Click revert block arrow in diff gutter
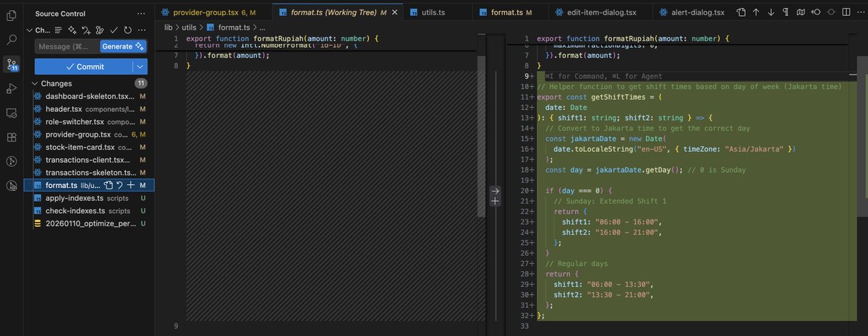Viewport: 868px width, 336px height. pyautogui.click(x=495, y=191)
